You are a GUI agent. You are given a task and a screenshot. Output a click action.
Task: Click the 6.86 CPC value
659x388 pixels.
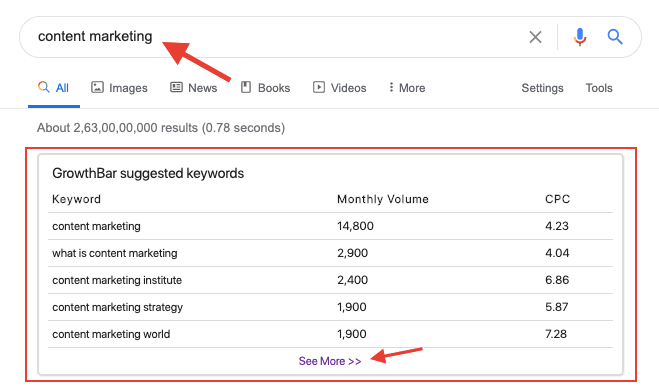[557, 280]
